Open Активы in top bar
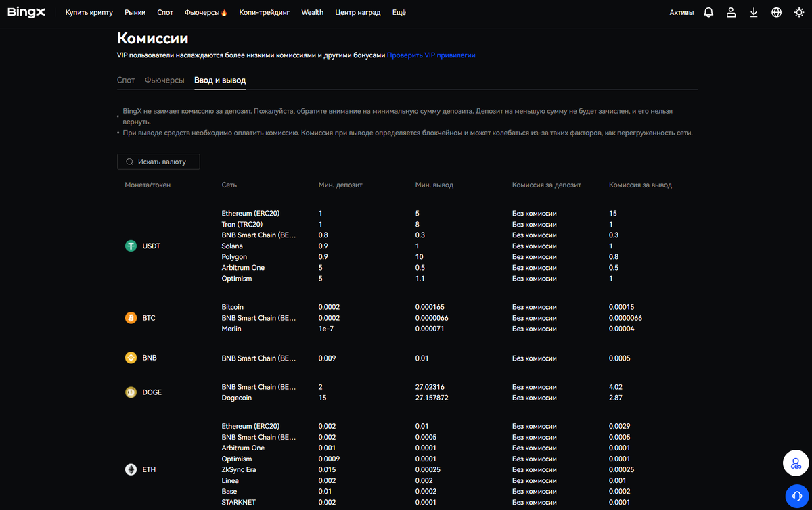812x510 pixels. (x=681, y=12)
